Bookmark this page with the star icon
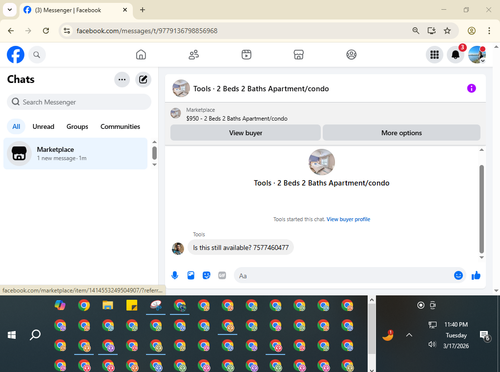The width and height of the screenshot is (500, 372). 447,31
